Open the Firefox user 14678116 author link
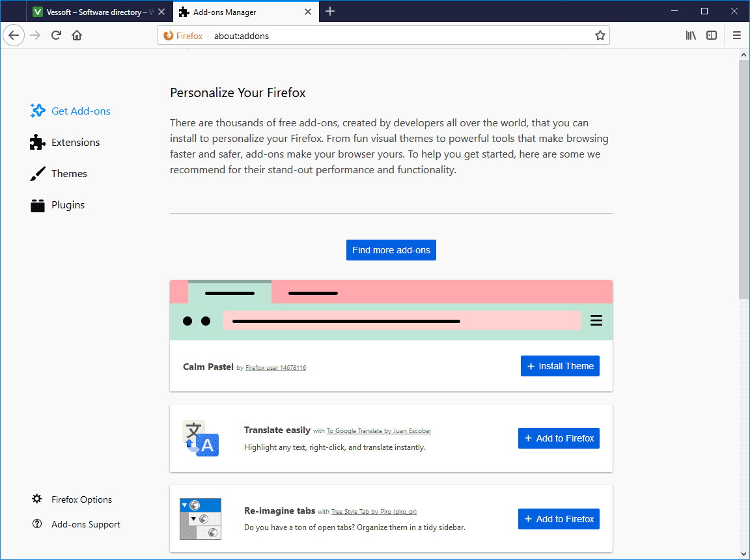This screenshot has height=560, width=750. coord(275,368)
